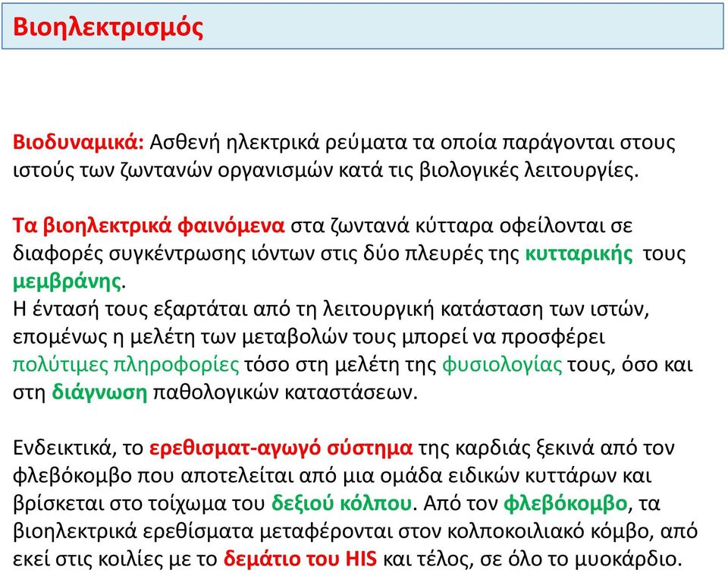728x573 pixels.
Task: Select the green word 'διάγνωση'
Action: pos(99,392)
